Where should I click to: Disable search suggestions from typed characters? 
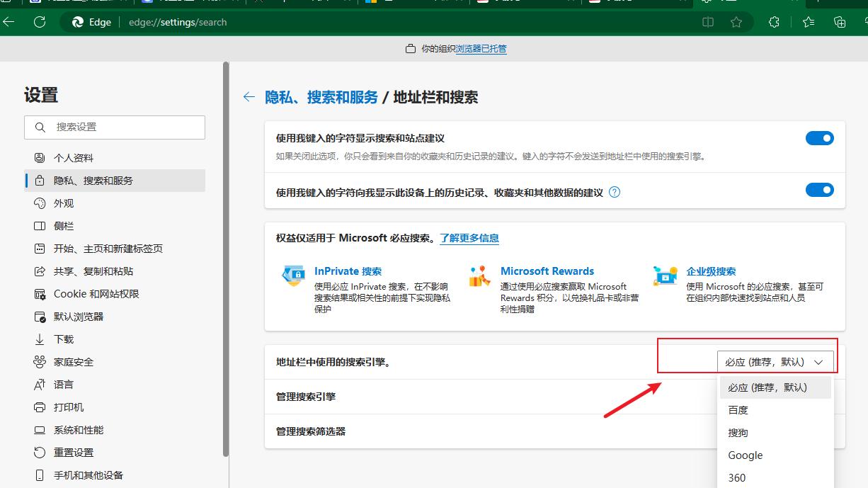[x=819, y=138]
